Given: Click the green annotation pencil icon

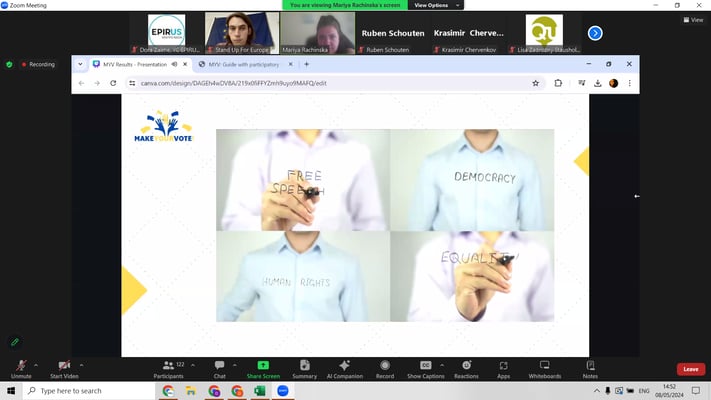Looking at the screenshot, I should (15, 342).
